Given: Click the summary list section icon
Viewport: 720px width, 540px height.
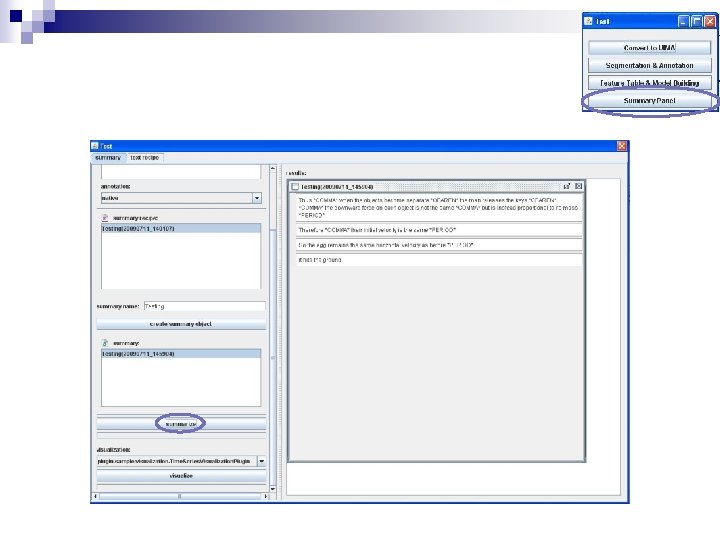Looking at the screenshot, I should click(105, 343).
